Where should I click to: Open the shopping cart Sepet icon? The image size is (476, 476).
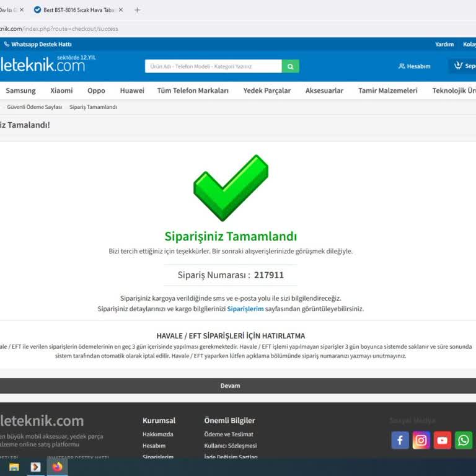pos(464,66)
